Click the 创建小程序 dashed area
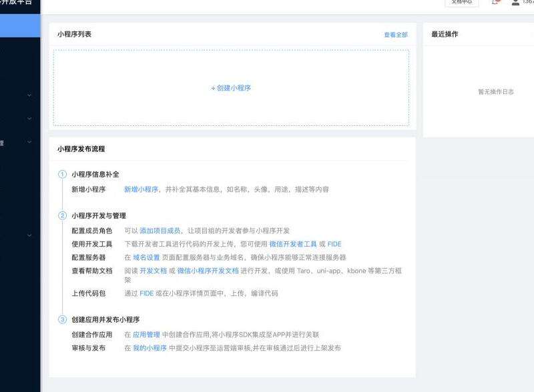The width and height of the screenshot is (534, 392). coord(232,87)
